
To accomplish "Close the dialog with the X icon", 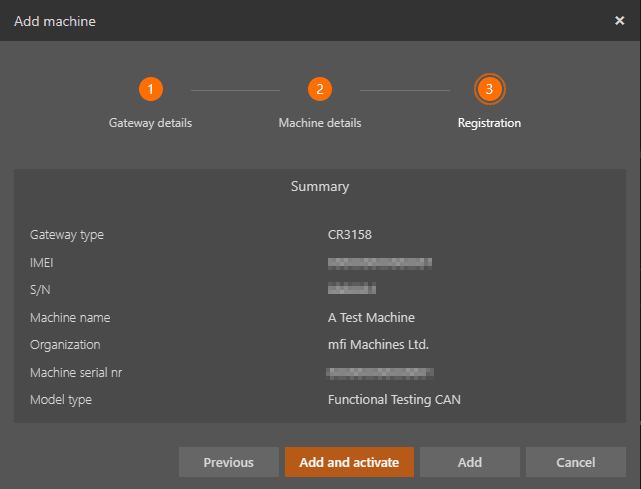I will [619, 21].
